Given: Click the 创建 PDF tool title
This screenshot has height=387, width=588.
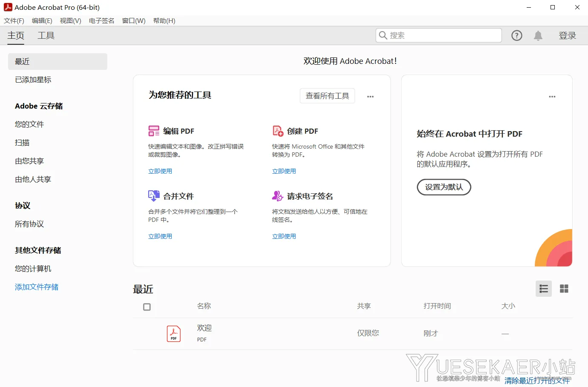Looking at the screenshot, I should [303, 131].
